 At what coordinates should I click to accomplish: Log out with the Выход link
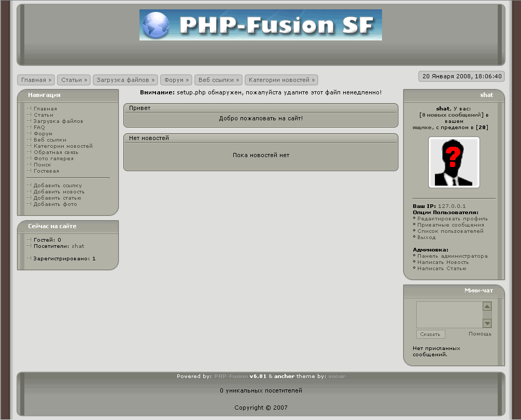(x=426, y=237)
